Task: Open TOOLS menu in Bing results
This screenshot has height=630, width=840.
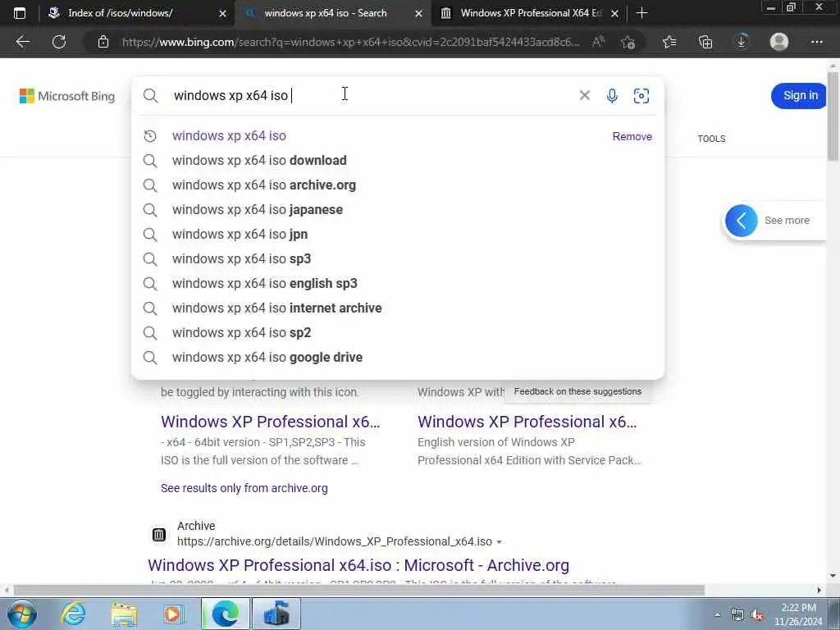Action: click(x=711, y=139)
